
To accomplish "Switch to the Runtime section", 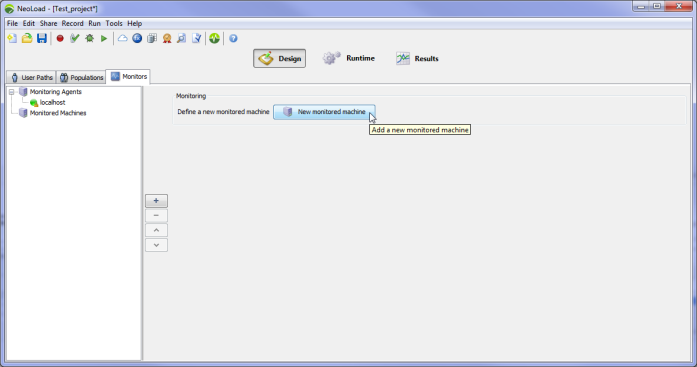I will pyautogui.click(x=349, y=58).
